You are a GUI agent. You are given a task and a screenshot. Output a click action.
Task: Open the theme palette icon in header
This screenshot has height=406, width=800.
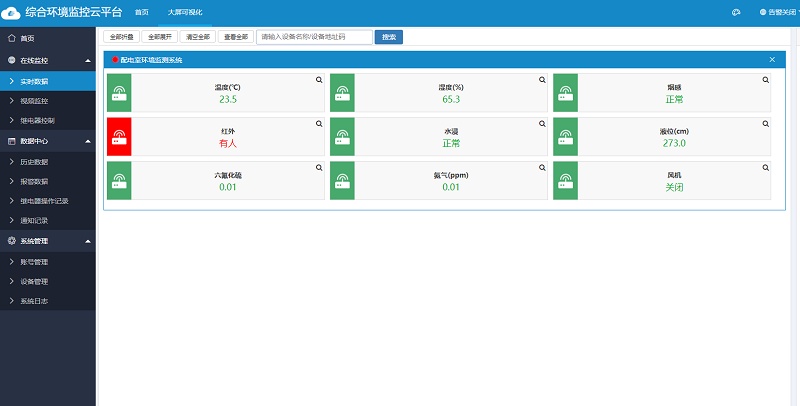pos(735,12)
